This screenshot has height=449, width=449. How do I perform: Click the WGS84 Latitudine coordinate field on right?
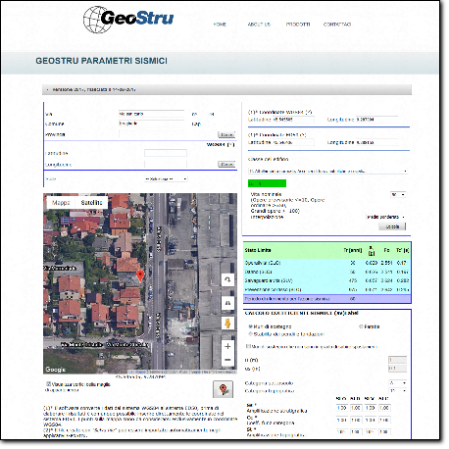[x=293, y=119]
